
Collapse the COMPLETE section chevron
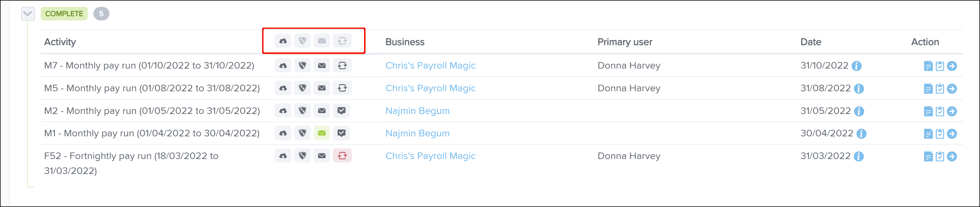tap(28, 14)
